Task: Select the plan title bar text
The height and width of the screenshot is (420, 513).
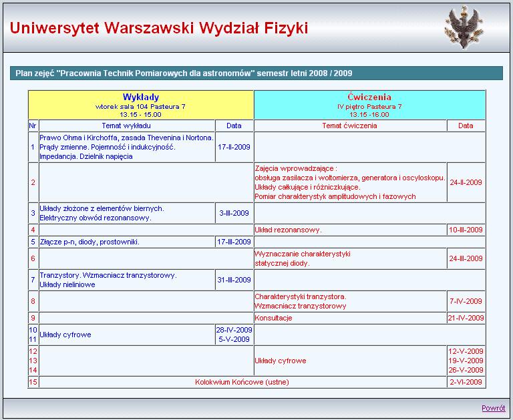Action: 184,73
